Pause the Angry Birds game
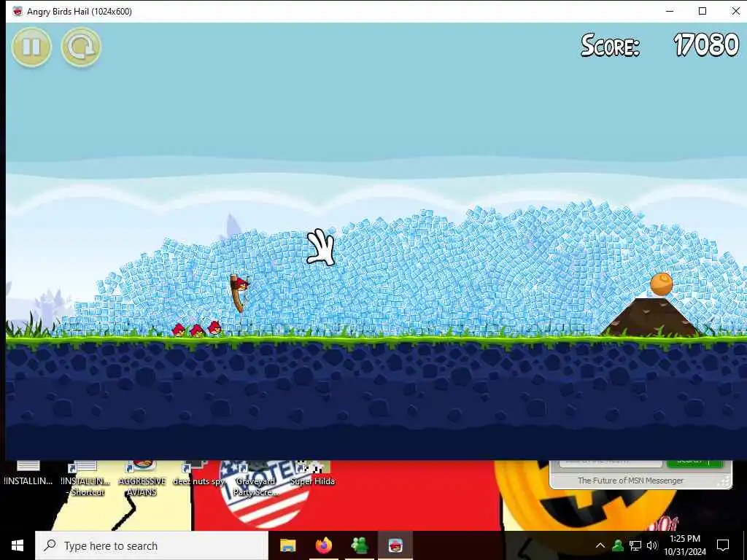This screenshot has height=560, width=747. tap(31, 47)
